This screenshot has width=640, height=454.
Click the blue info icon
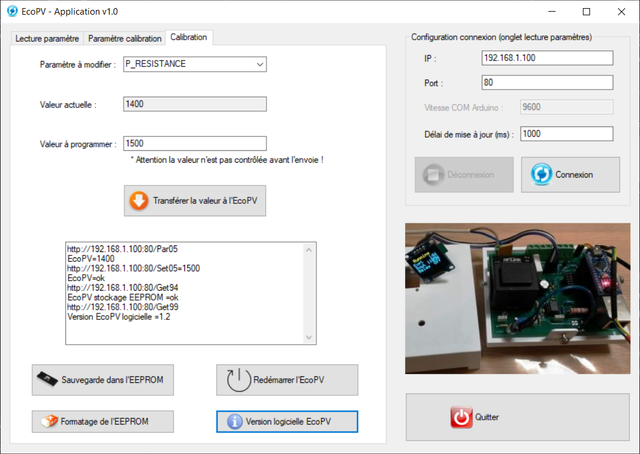[235, 421]
